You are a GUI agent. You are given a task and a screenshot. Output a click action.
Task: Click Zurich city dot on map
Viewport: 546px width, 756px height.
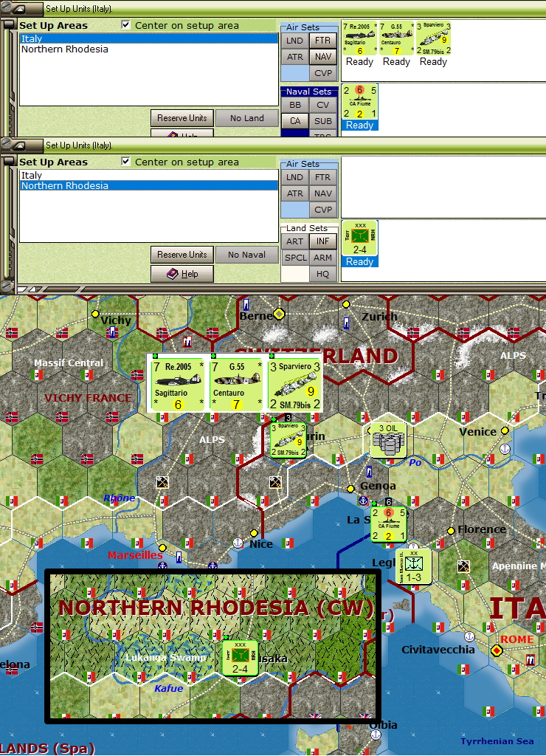tap(346, 304)
